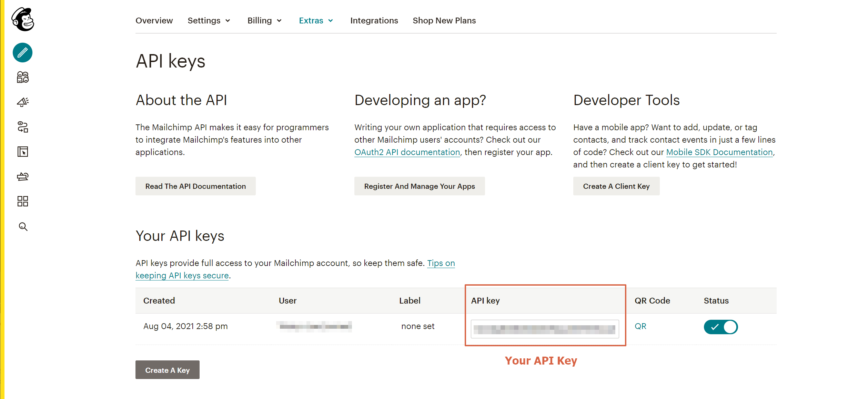This screenshot has height=399, width=868.
Task: Click the 'Aug 04, 2021 2:58 pm' cell
Action: click(185, 326)
